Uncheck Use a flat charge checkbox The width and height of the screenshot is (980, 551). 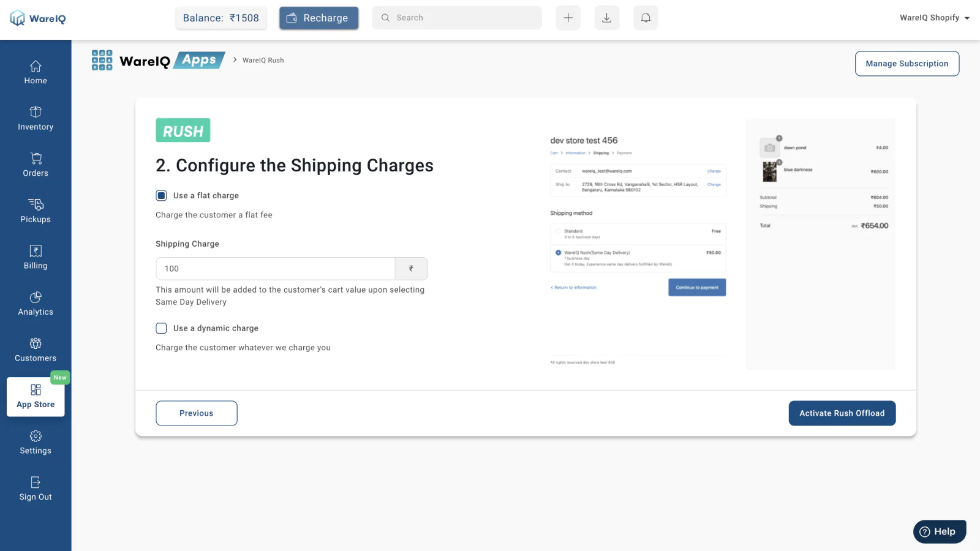(161, 195)
